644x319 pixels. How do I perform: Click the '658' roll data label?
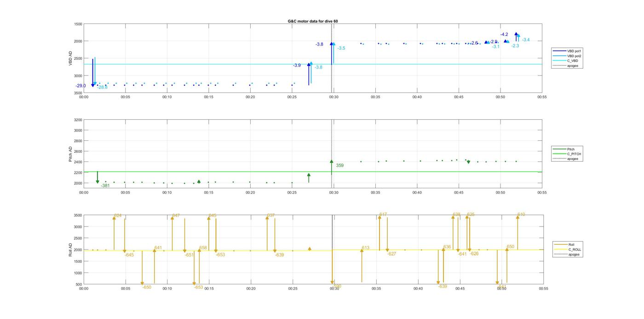(203, 248)
